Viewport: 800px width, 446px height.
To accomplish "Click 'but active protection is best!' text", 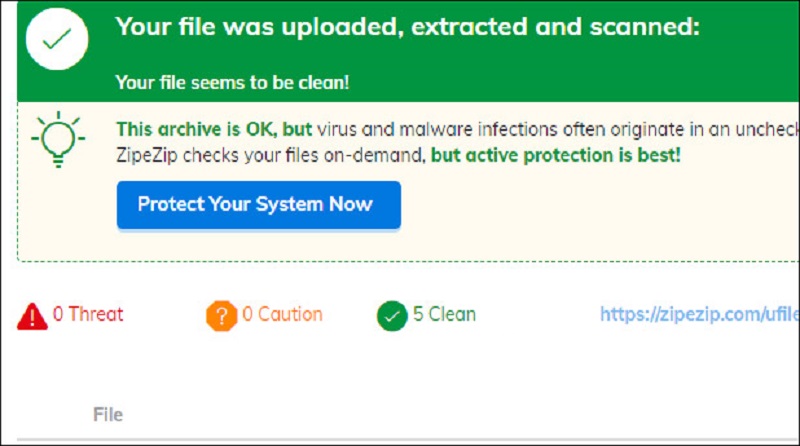I will (556, 155).
